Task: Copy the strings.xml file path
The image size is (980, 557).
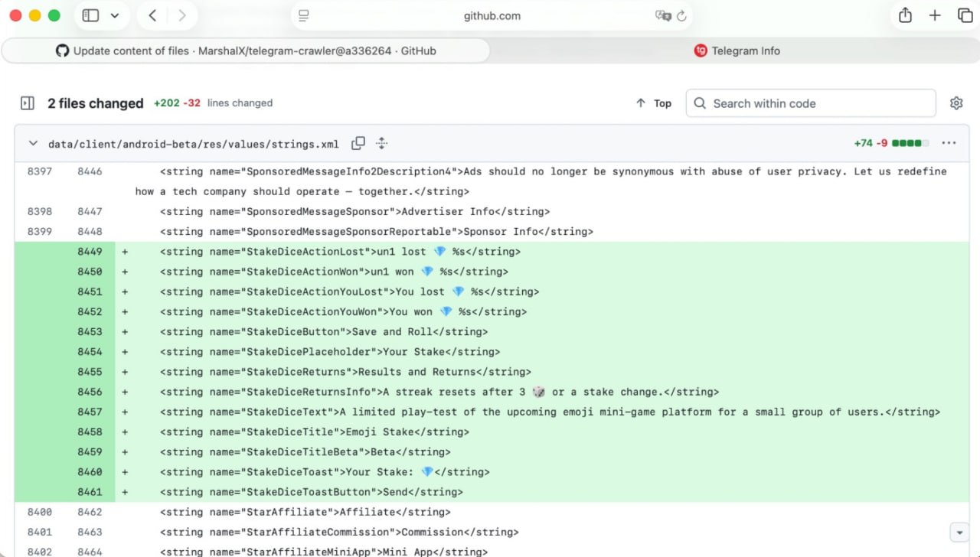Action: [x=358, y=143]
